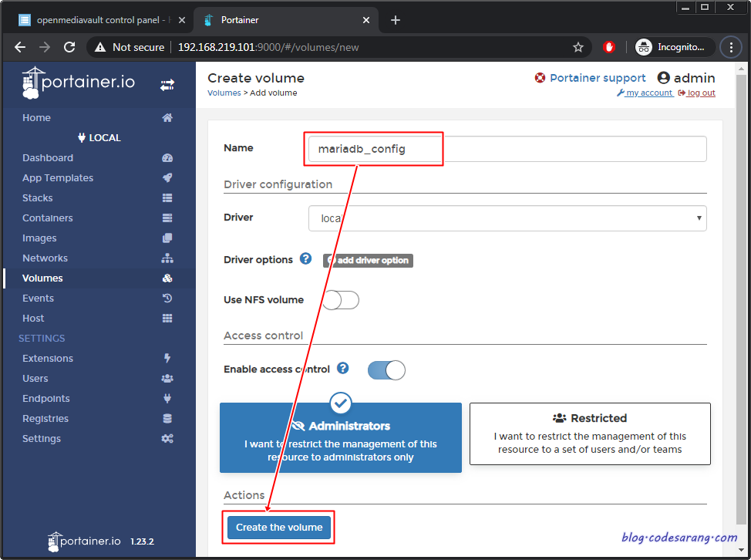
Task: Click the access control help question icon
Action: [343, 368]
